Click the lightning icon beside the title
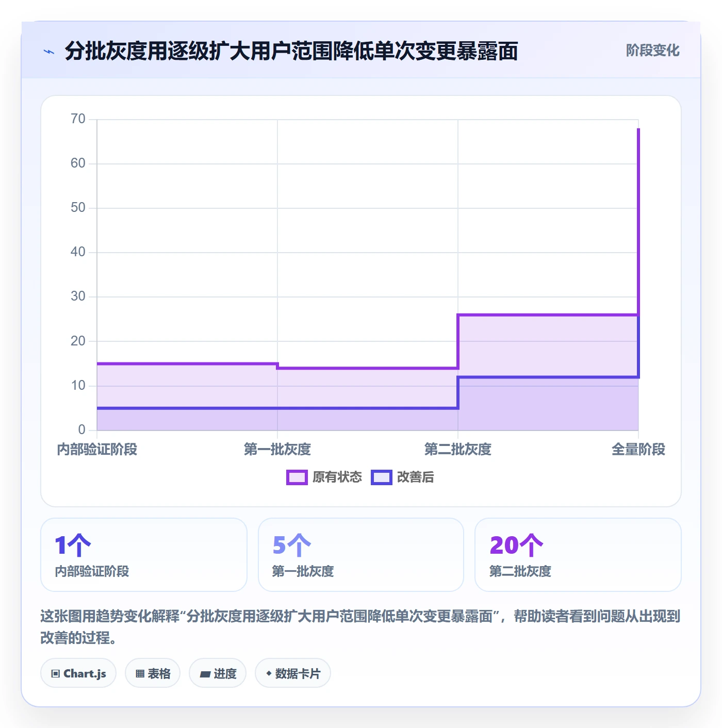Viewport: 722px width, 728px height. 49,52
